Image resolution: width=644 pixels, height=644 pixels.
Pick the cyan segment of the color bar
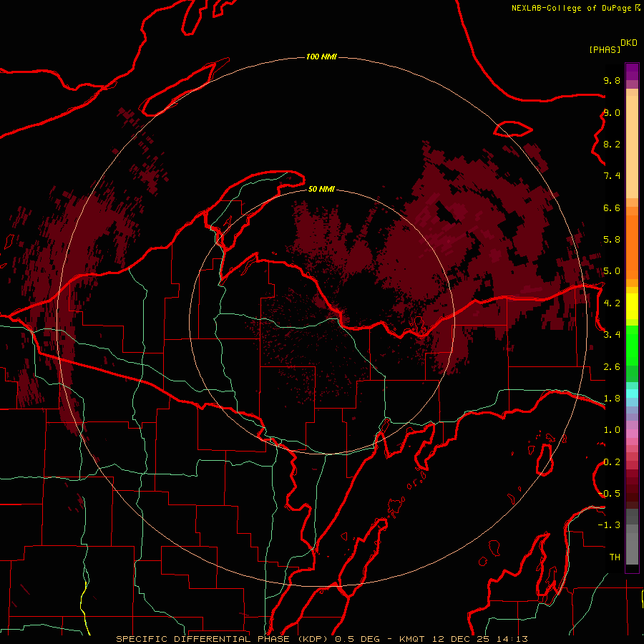click(x=632, y=394)
